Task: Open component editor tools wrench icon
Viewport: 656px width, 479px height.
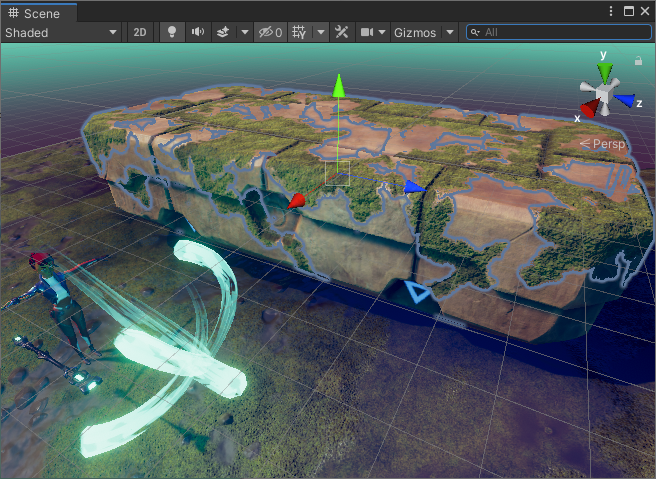Action: [x=342, y=32]
